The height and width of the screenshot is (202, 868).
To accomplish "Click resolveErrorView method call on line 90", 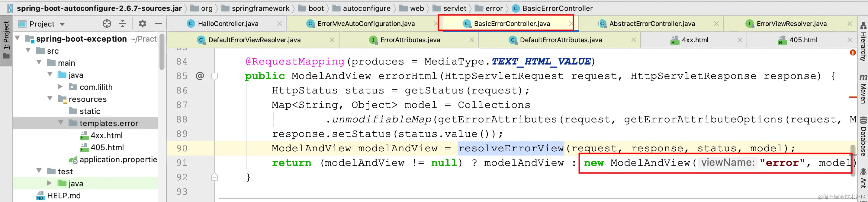I will [x=511, y=148].
